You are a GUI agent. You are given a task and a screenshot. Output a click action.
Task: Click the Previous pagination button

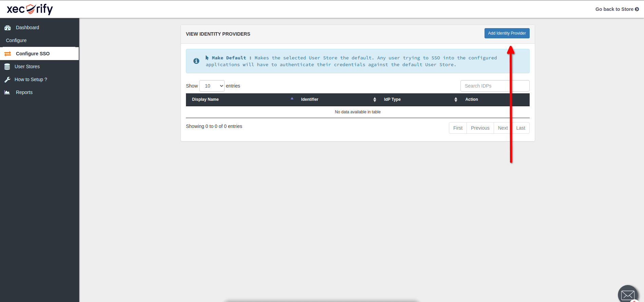480,128
